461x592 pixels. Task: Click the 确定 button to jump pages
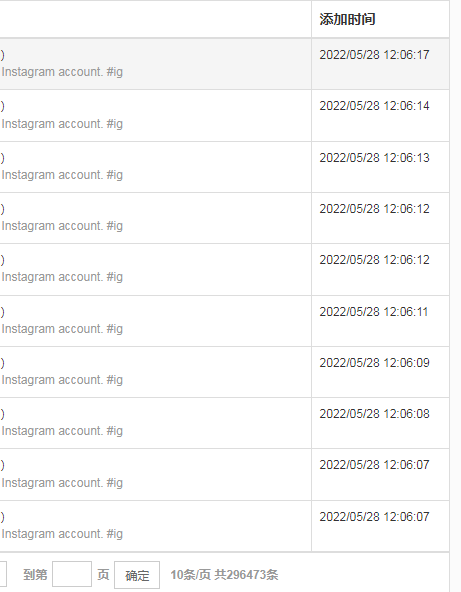[x=137, y=575]
